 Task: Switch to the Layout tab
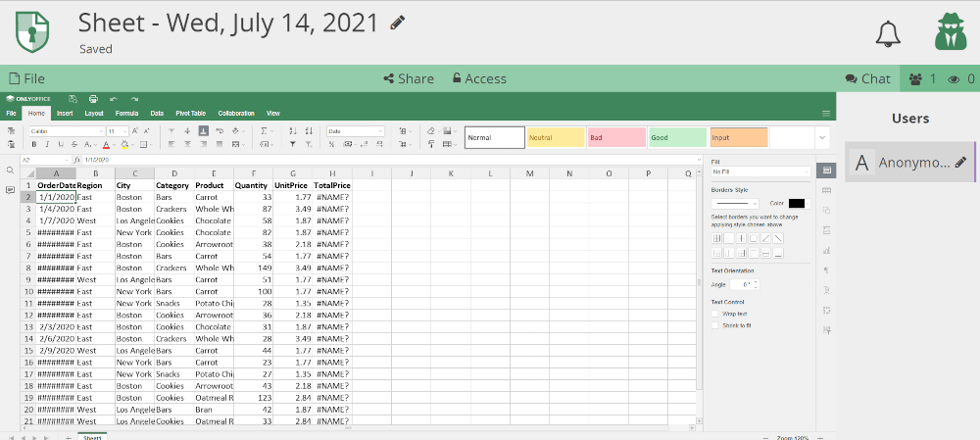click(94, 113)
